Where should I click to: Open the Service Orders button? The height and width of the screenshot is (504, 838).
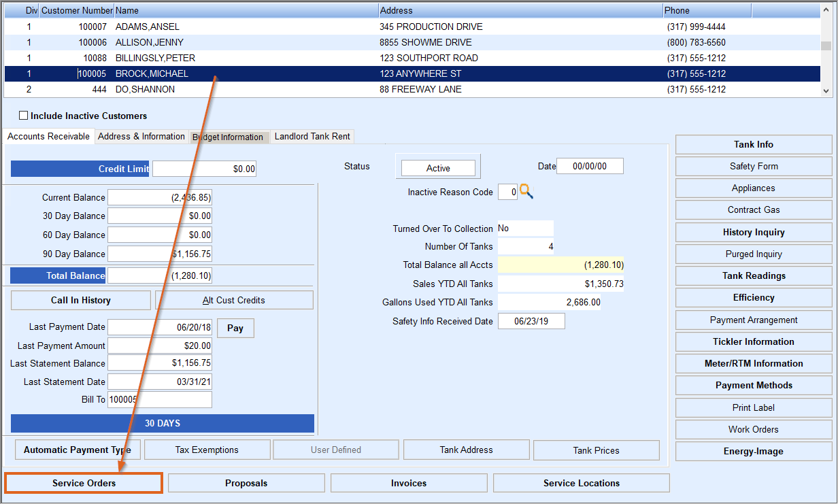[84, 483]
